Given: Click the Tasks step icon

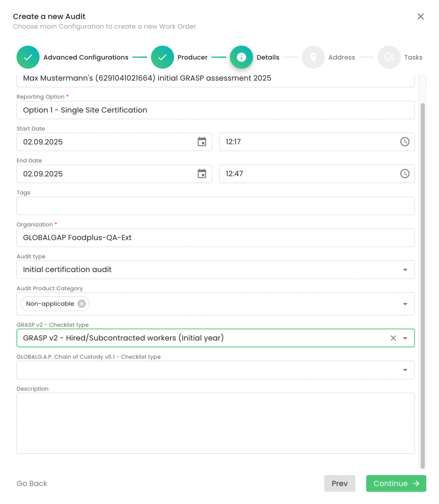Looking at the screenshot, I should pos(389,57).
